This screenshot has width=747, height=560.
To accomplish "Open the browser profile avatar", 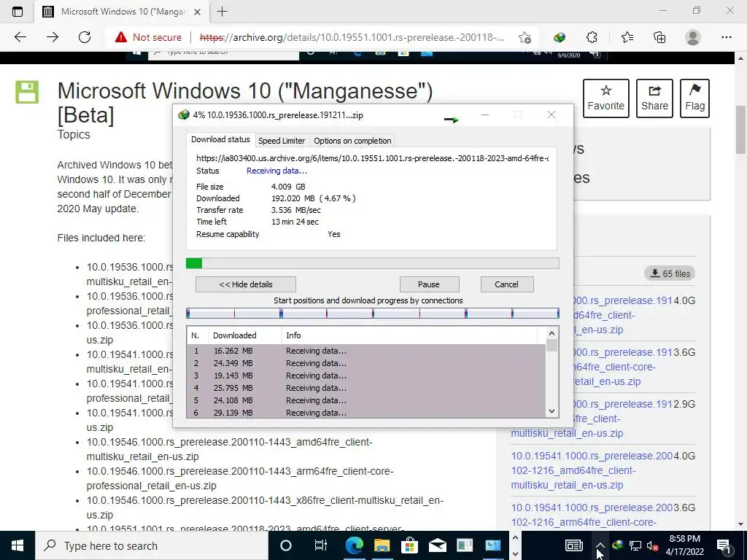I will [693, 37].
